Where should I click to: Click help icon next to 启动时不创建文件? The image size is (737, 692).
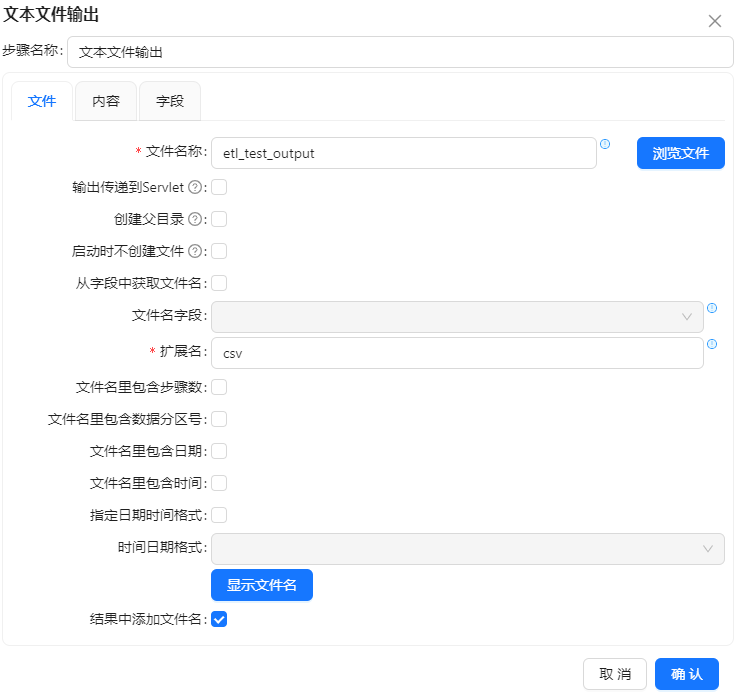pos(196,251)
